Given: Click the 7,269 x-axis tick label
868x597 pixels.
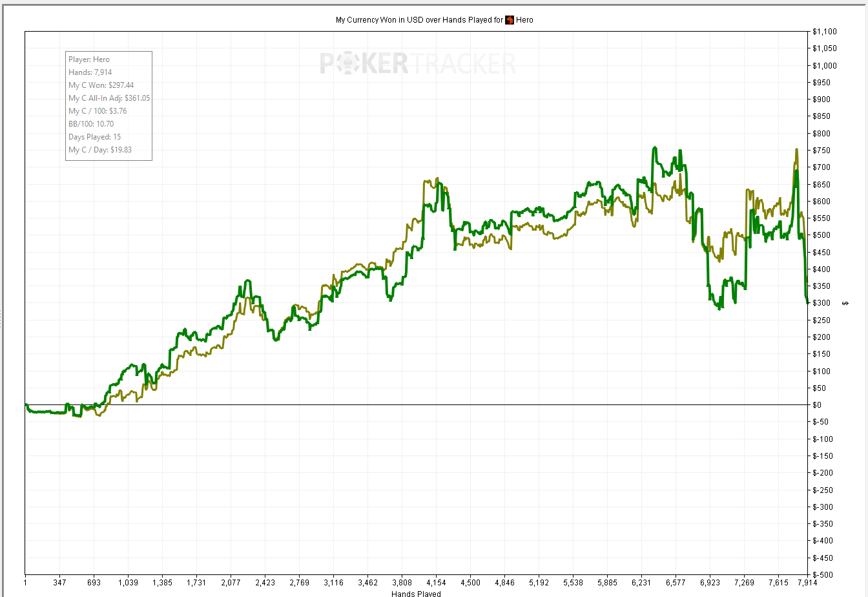Looking at the screenshot, I should 744,582.
